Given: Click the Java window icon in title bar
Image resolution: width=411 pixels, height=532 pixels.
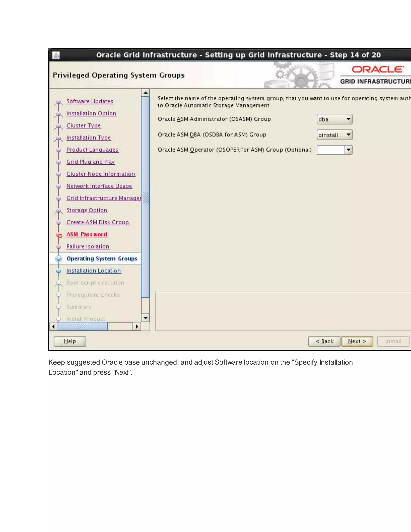Looking at the screenshot, I should tap(56, 55).
